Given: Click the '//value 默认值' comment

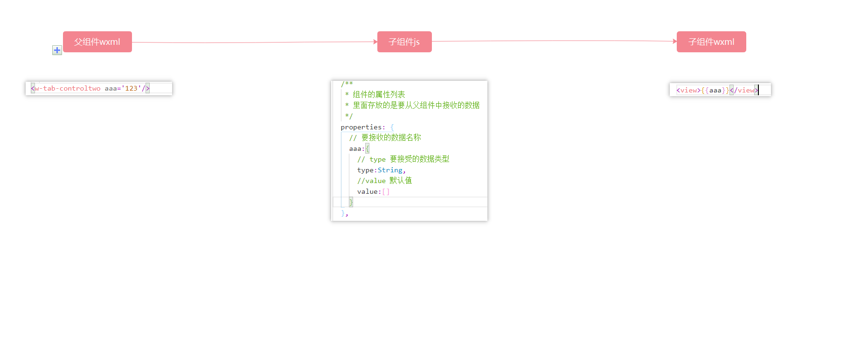Looking at the screenshot, I should click(x=385, y=181).
